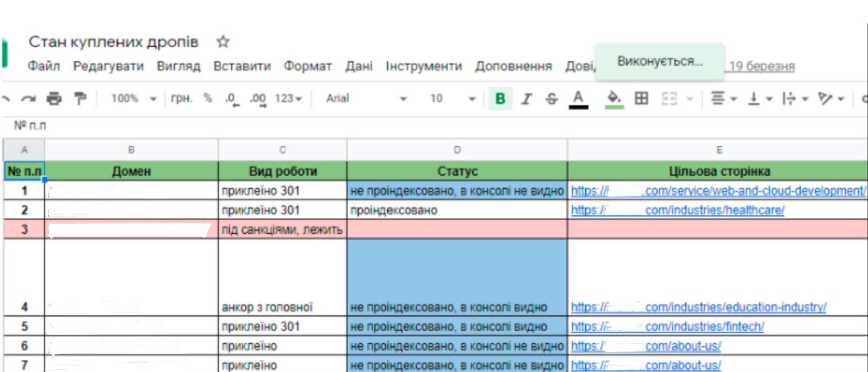Open the horizontal align dropdown
This screenshot has height=372, width=868.
724,99
